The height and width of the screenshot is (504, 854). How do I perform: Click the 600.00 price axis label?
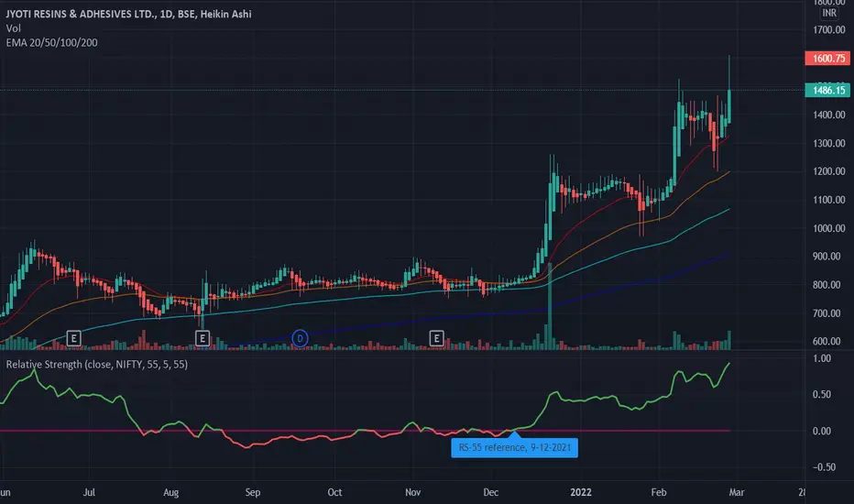tap(827, 341)
